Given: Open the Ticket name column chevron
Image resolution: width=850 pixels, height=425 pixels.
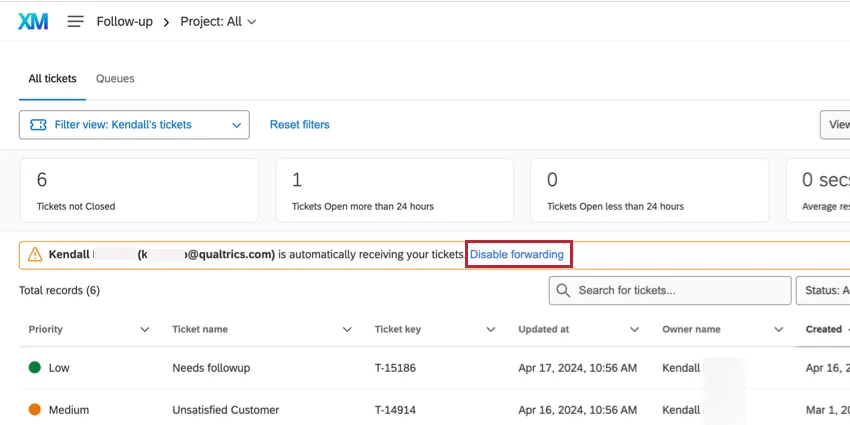Looking at the screenshot, I should [347, 330].
